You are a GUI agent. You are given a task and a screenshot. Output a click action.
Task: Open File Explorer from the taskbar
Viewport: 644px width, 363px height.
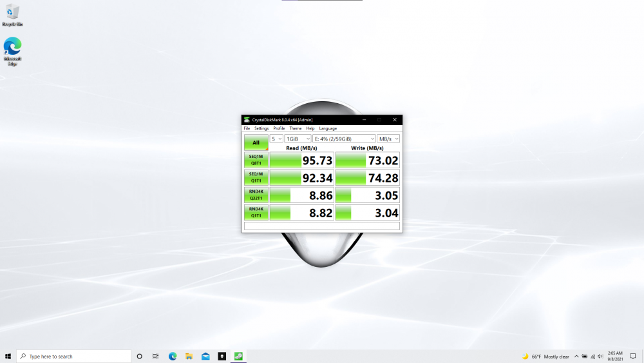(189, 357)
